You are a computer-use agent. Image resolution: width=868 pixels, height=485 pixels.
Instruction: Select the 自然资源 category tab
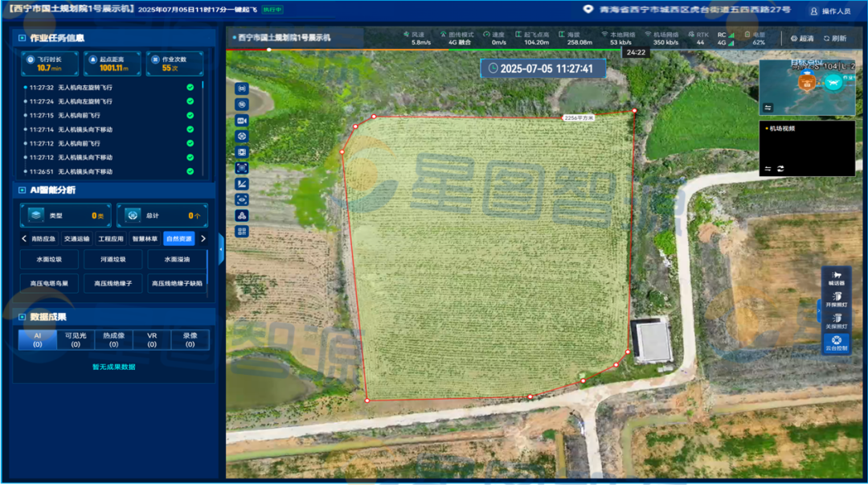click(178, 239)
